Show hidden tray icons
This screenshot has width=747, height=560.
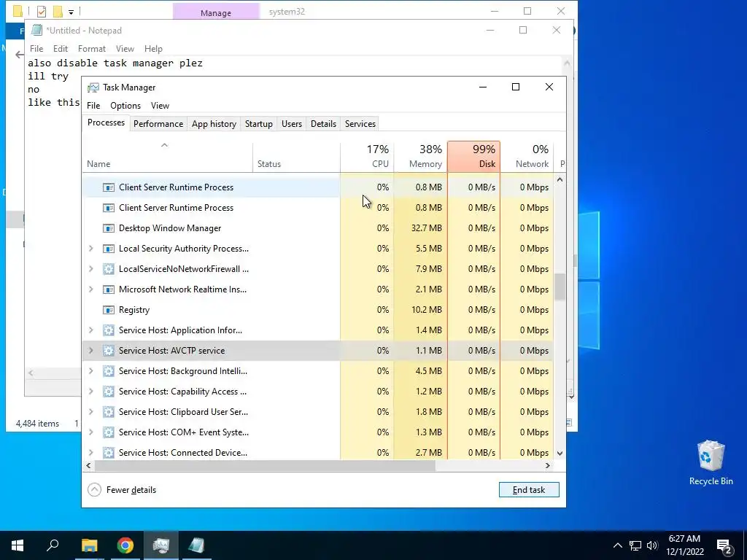coord(617,545)
